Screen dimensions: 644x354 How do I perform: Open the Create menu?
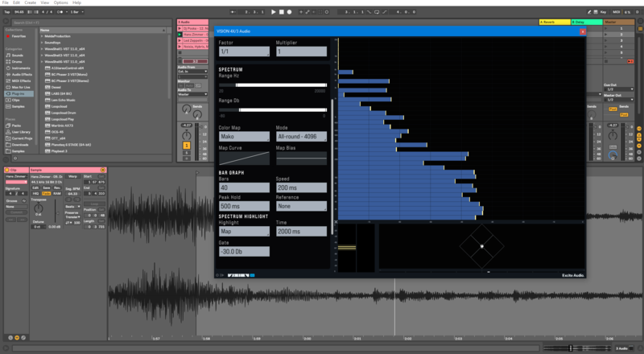[30, 3]
